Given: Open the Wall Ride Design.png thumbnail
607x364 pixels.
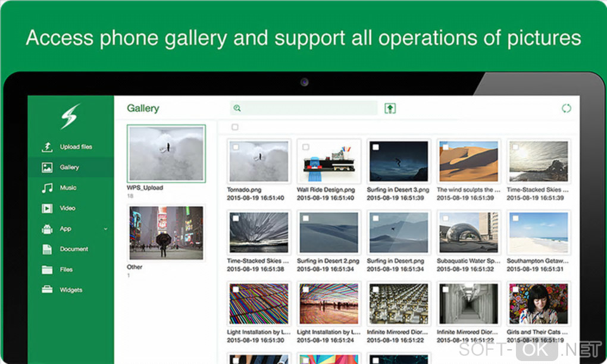Looking at the screenshot, I should click(x=328, y=161).
